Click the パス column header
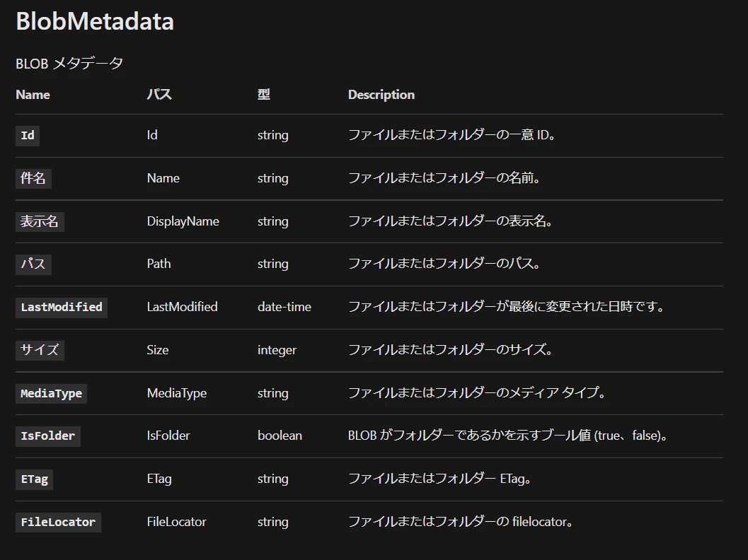 point(159,94)
